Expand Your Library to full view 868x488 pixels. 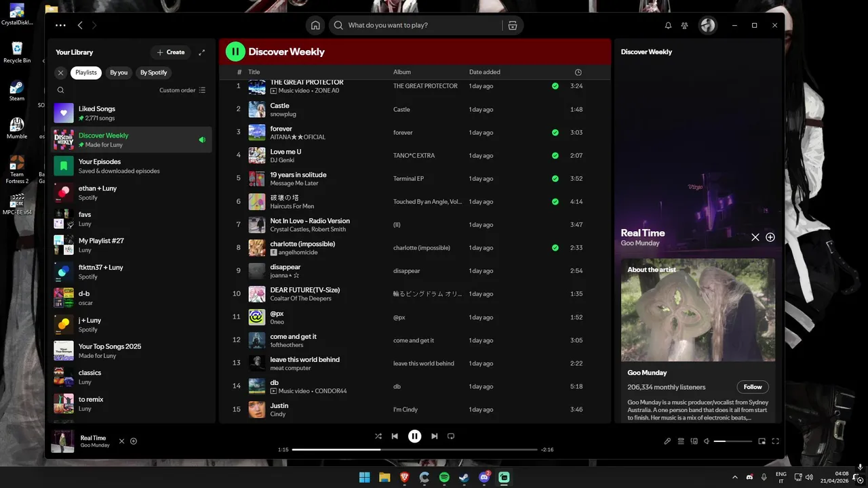click(202, 52)
